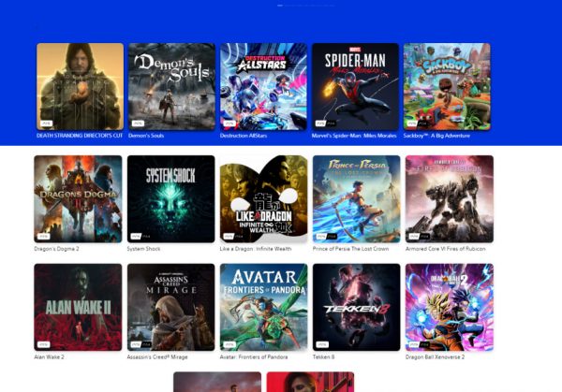Open the Dragon Ball Xenoverse 2 cover

(449, 307)
